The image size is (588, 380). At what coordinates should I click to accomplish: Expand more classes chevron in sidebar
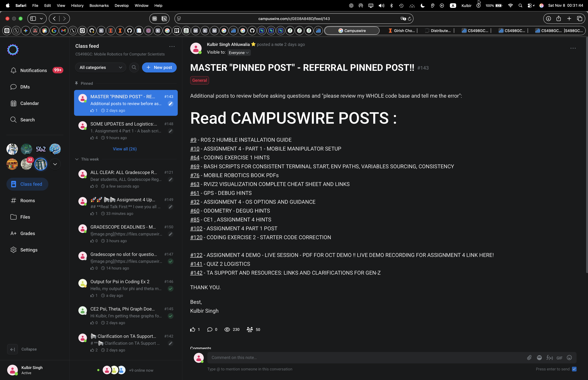click(55, 164)
